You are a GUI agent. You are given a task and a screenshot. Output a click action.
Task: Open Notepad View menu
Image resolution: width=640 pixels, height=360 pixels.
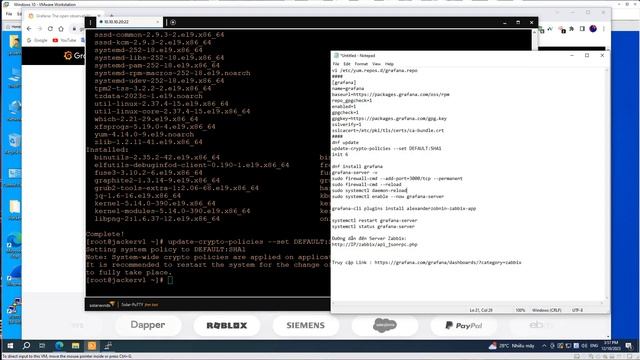coord(376,64)
